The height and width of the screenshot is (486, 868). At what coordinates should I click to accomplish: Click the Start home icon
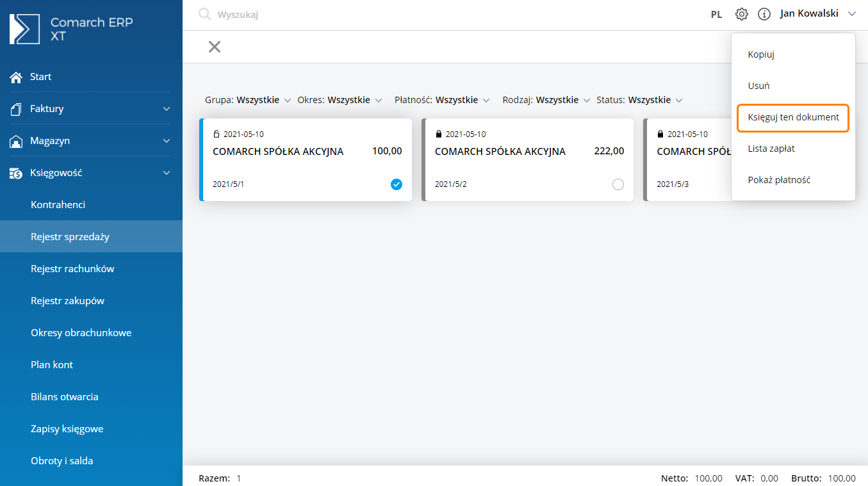click(x=16, y=77)
